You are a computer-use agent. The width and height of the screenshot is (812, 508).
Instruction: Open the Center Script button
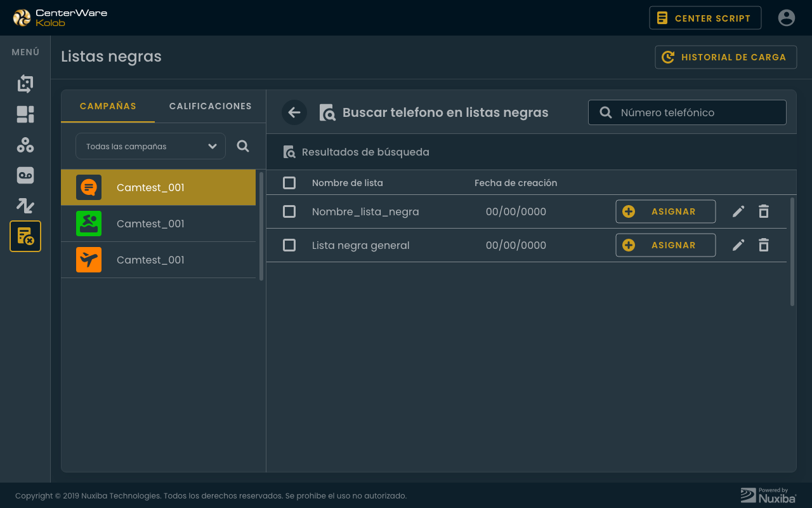[x=705, y=18]
